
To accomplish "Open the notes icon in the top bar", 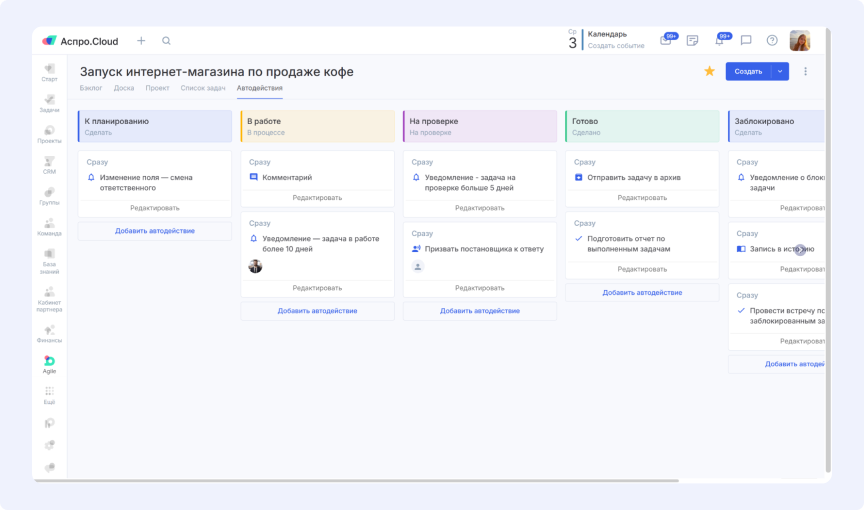I will click(x=692, y=41).
